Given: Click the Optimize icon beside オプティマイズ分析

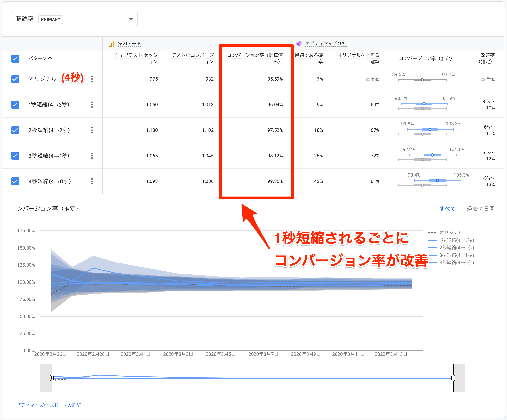Looking at the screenshot, I should click(299, 44).
